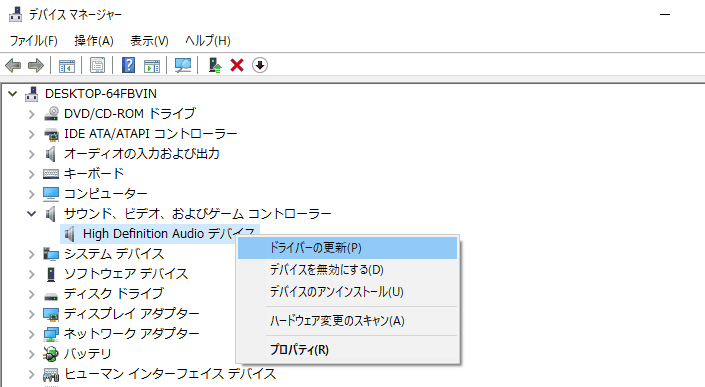The height and width of the screenshot is (387, 705).
Task: Open the 表示(V) menu
Action: (149, 41)
